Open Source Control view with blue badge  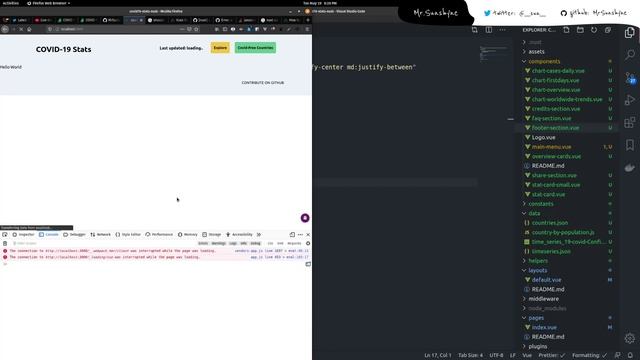630,78
